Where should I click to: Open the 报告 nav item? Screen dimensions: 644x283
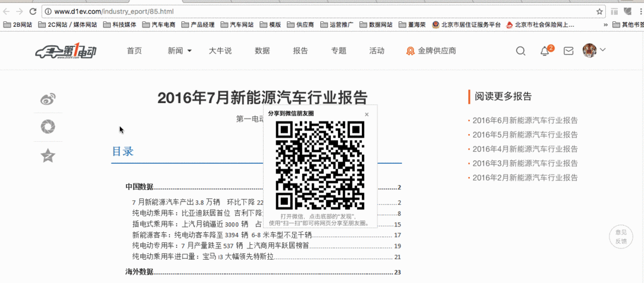coord(300,51)
